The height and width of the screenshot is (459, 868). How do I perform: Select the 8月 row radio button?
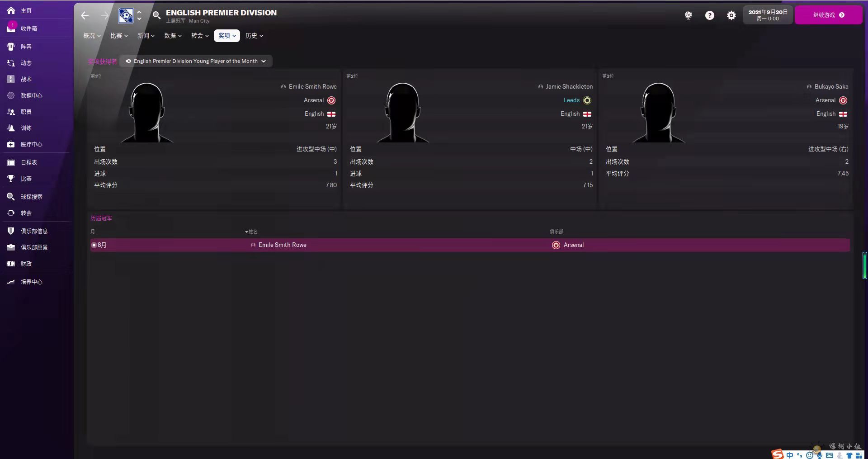point(94,245)
